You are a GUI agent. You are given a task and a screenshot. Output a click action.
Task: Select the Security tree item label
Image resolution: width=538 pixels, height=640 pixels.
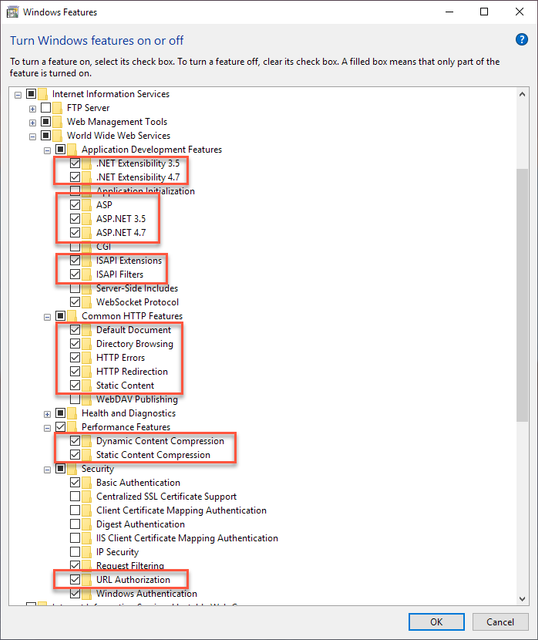pos(98,469)
